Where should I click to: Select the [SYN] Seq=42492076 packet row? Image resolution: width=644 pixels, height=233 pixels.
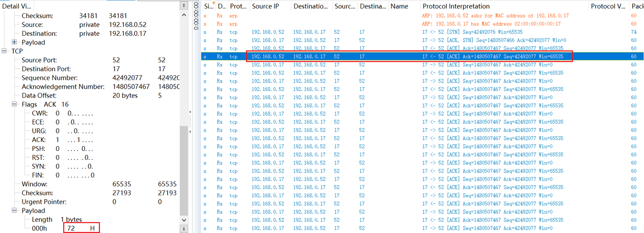423,32
